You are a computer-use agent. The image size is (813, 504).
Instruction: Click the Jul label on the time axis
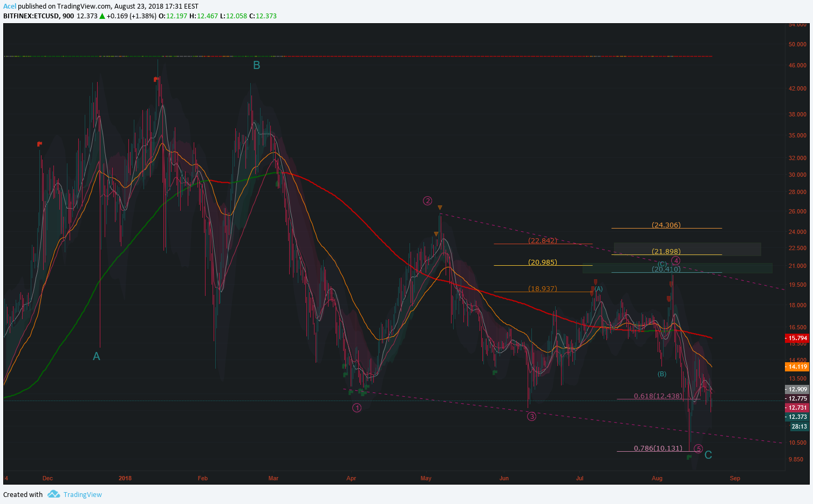580,478
